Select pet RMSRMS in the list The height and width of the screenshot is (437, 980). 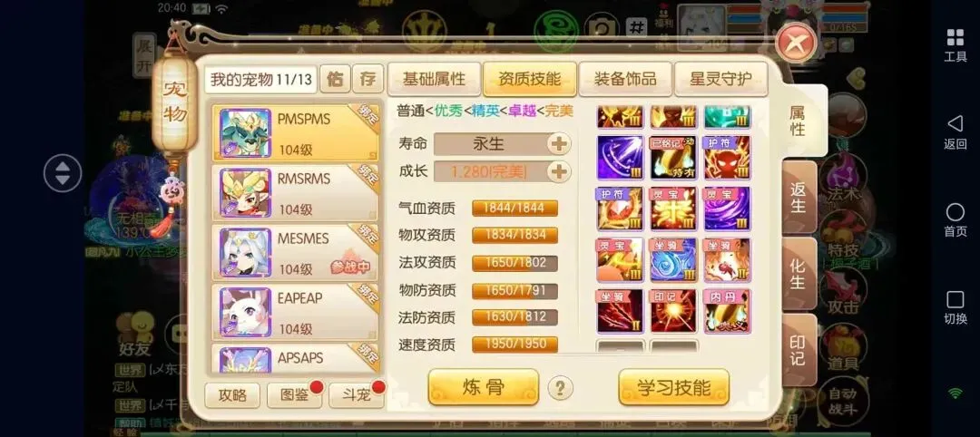tap(296, 191)
